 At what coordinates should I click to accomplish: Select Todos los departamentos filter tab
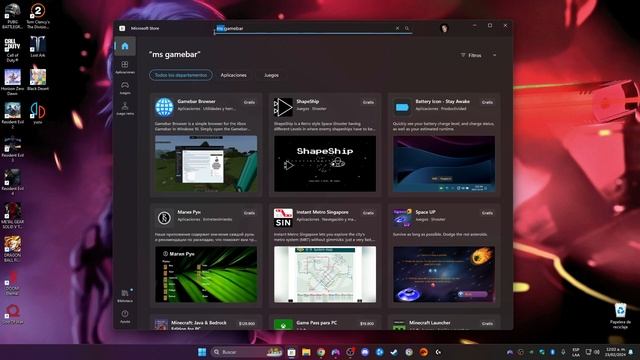[180, 75]
